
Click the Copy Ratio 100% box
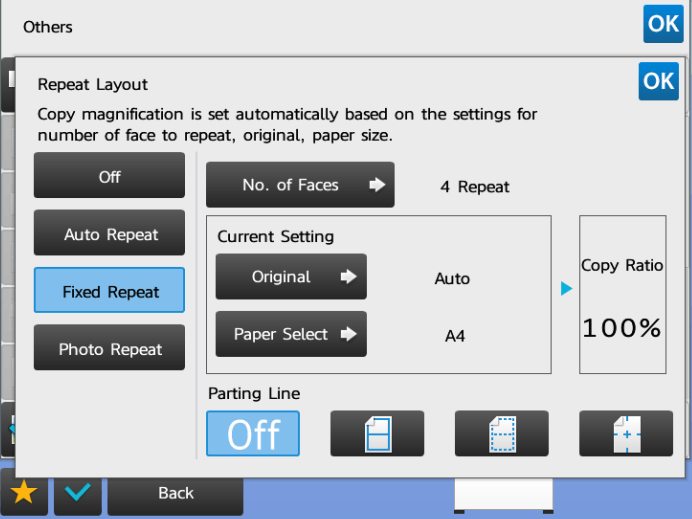tap(622, 294)
